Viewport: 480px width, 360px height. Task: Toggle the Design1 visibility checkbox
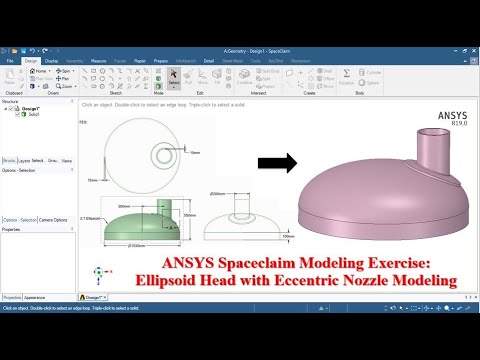[11, 109]
